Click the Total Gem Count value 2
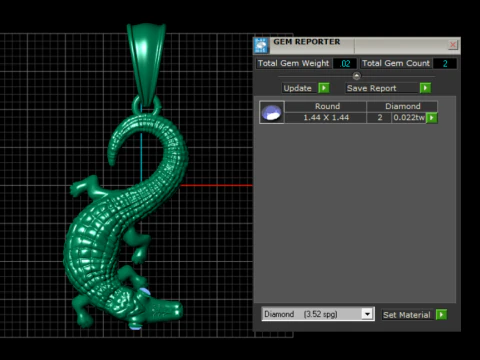Screen dimensions: 480x360 (445, 63)
